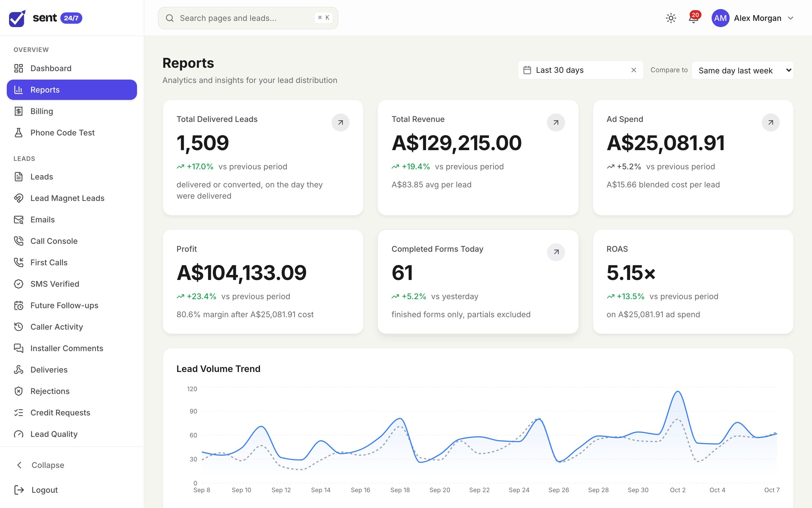Open Total Revenue details arrow
The image size is (812, 508).
[556, 122]
